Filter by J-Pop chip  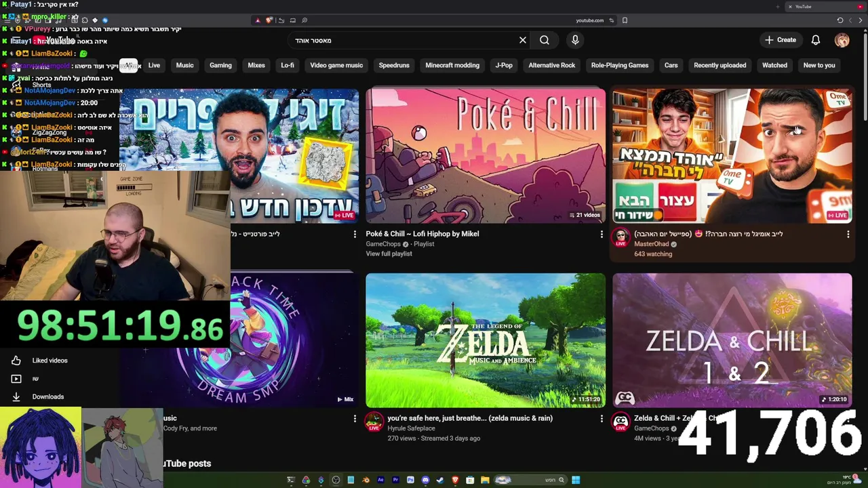click(x=504, y=65)
